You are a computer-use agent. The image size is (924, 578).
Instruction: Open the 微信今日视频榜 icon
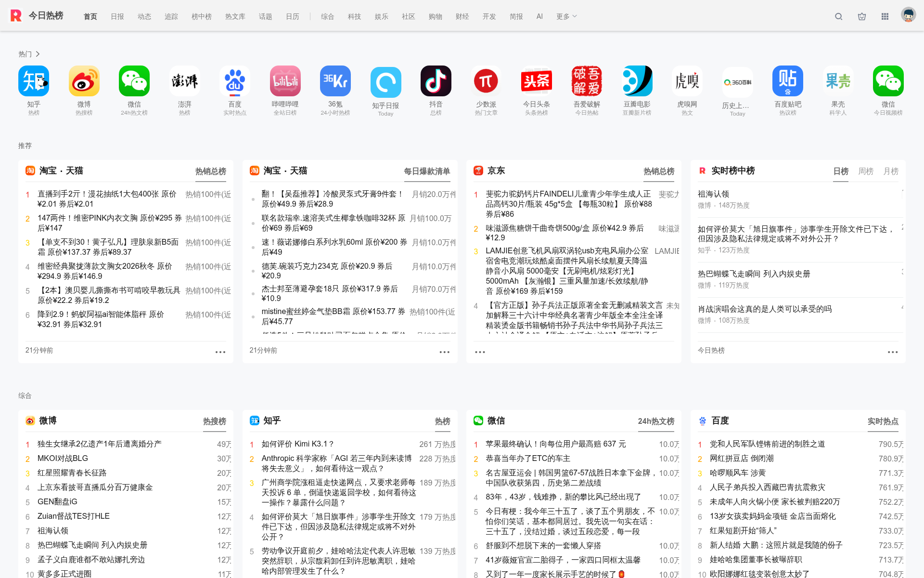888,81
